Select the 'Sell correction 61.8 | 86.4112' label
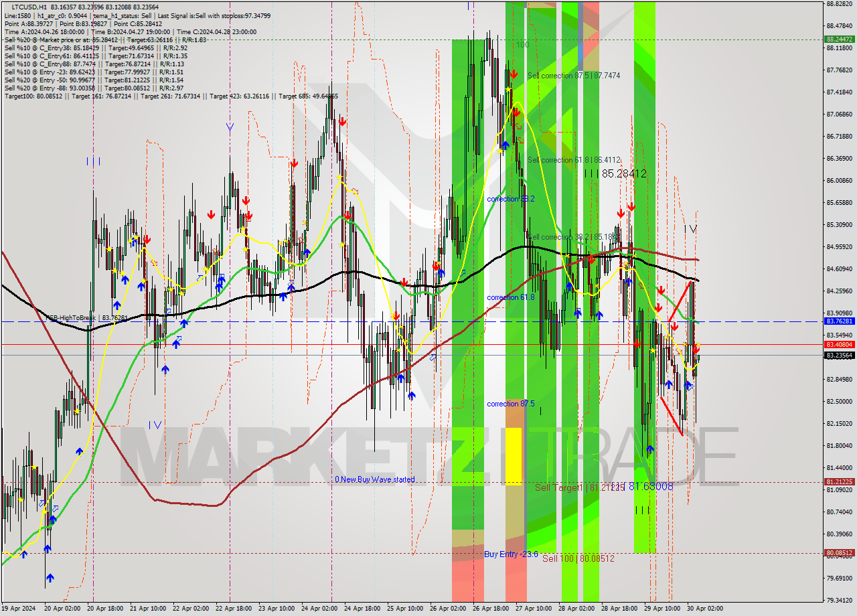This screenshot has width=857, height=616. click(574, 160)
